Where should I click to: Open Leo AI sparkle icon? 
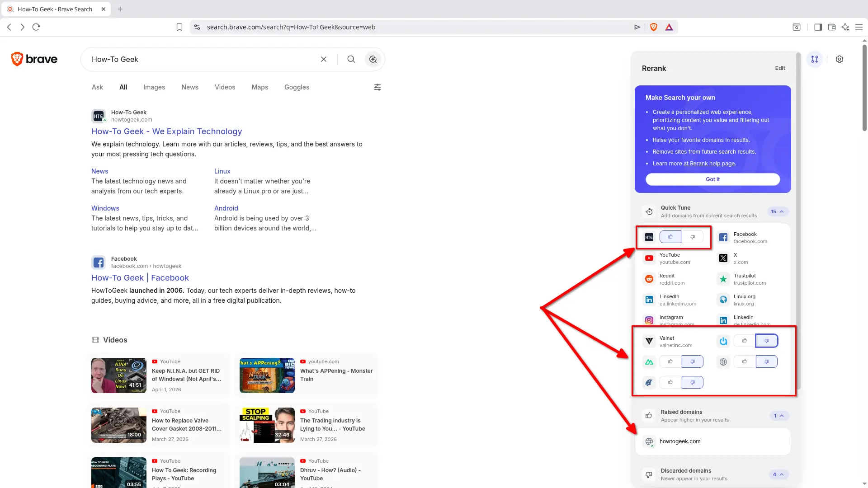(x=845, y=27)
